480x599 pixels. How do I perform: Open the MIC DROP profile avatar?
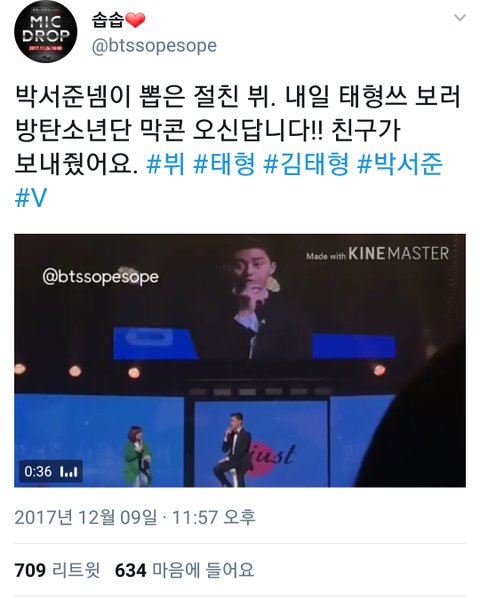coord(45,32)
